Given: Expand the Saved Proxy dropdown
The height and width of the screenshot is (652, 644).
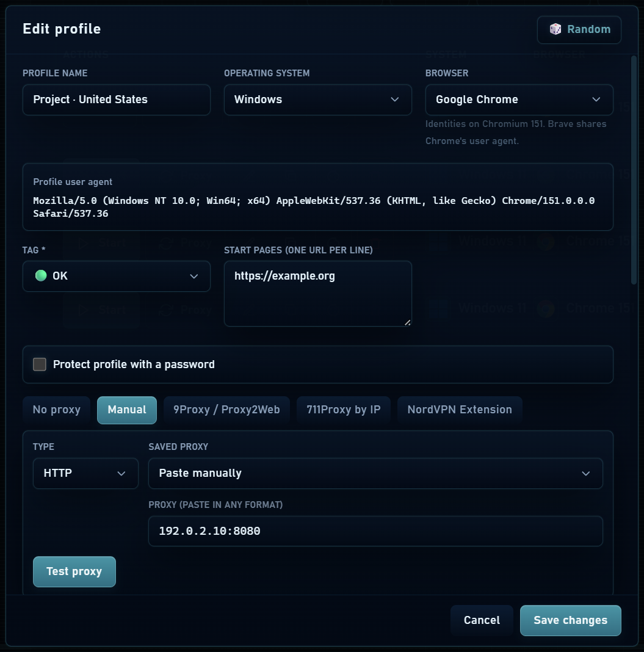Looking at the screenshot, I should tap(375, 473).
